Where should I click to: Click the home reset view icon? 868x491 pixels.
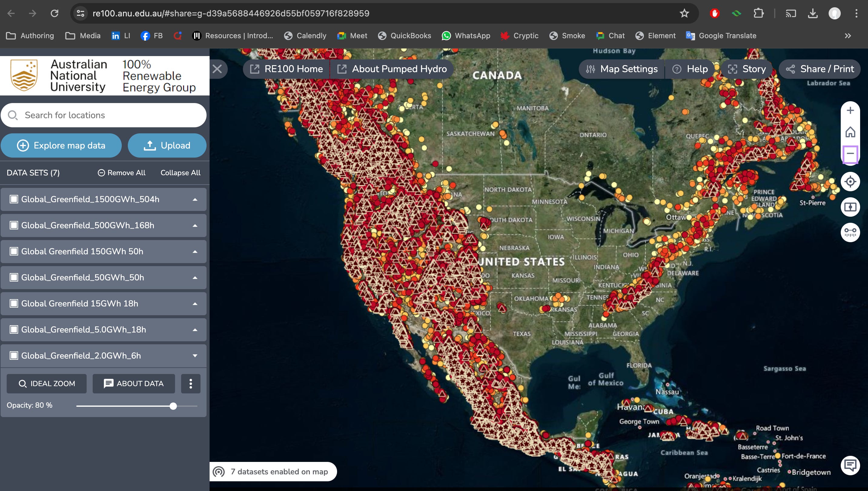point(850,132)
